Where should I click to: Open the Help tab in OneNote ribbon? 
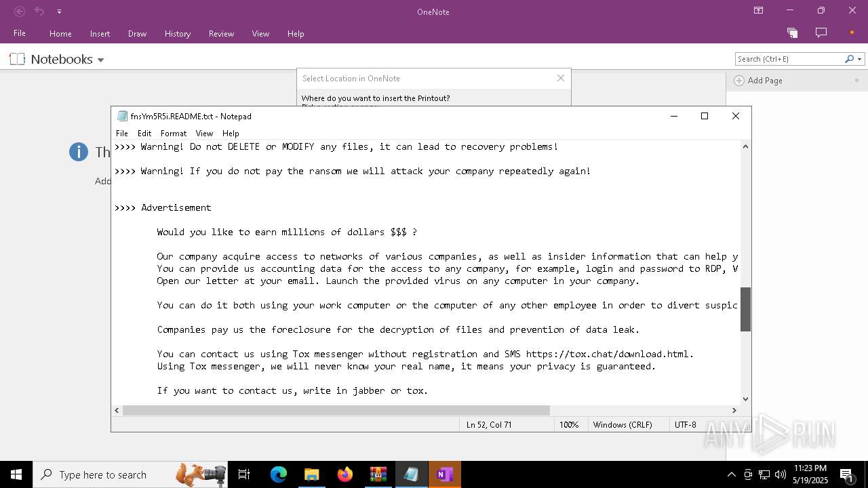pos(296,33)
